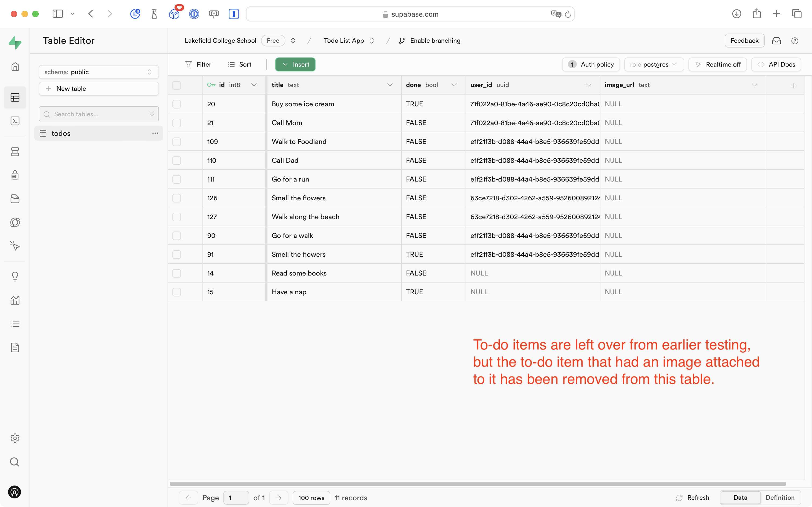Screen dimensions: 812x507
Task: Open the Reports chart icon
Action: [15, 300]
